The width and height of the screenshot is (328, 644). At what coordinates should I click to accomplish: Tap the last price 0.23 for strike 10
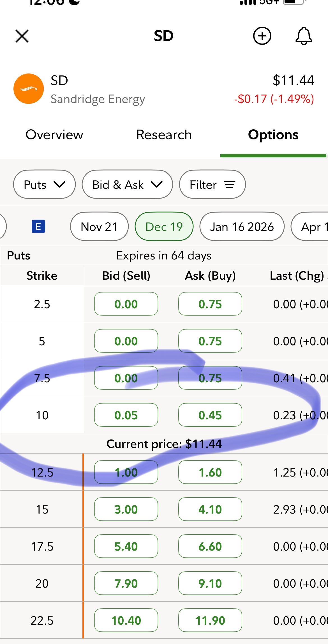pos(285,415)
